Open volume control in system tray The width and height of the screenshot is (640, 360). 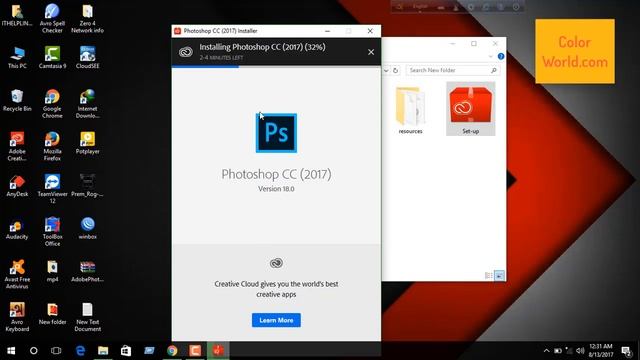[x=580, y=351]
